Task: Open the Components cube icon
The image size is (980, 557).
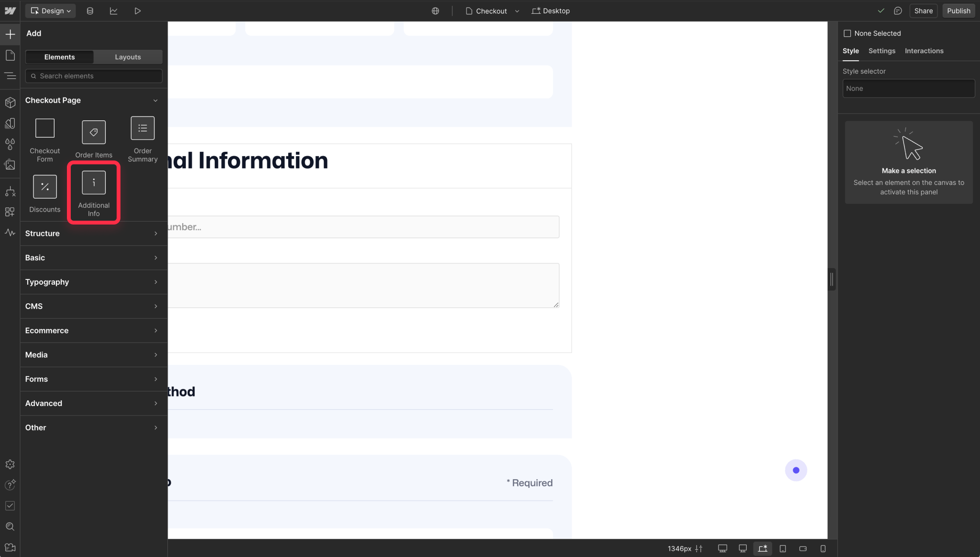Action: (x=10, y=102)
